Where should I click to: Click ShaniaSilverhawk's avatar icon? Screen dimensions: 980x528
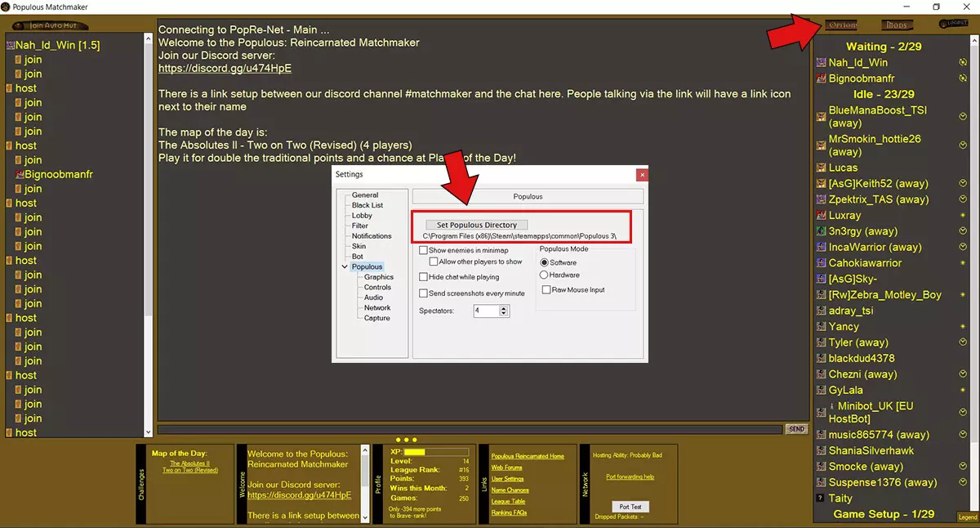(x=821, y=450)
